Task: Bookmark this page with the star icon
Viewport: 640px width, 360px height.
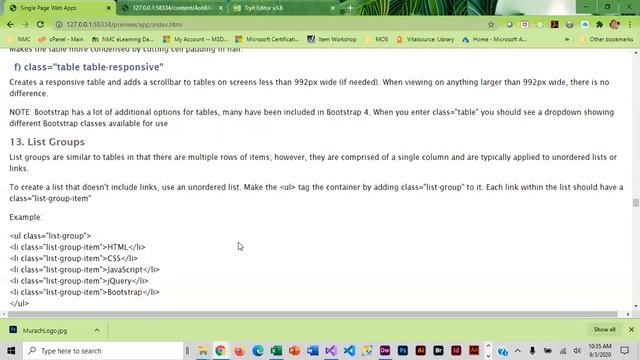Action: click(491, 24)
